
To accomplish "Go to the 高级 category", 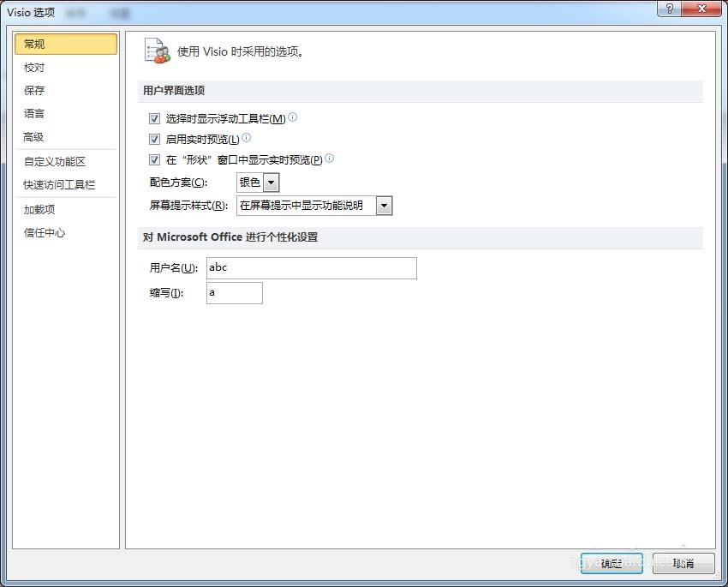I will coord(34,137).
